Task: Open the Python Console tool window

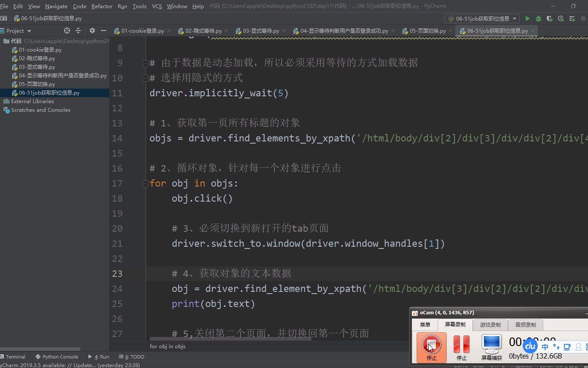Action: 57,357
